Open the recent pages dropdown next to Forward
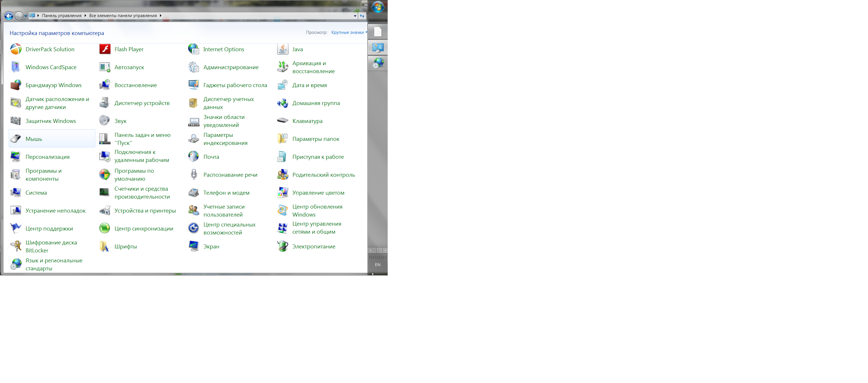868x383 pixels. (26, 16)
